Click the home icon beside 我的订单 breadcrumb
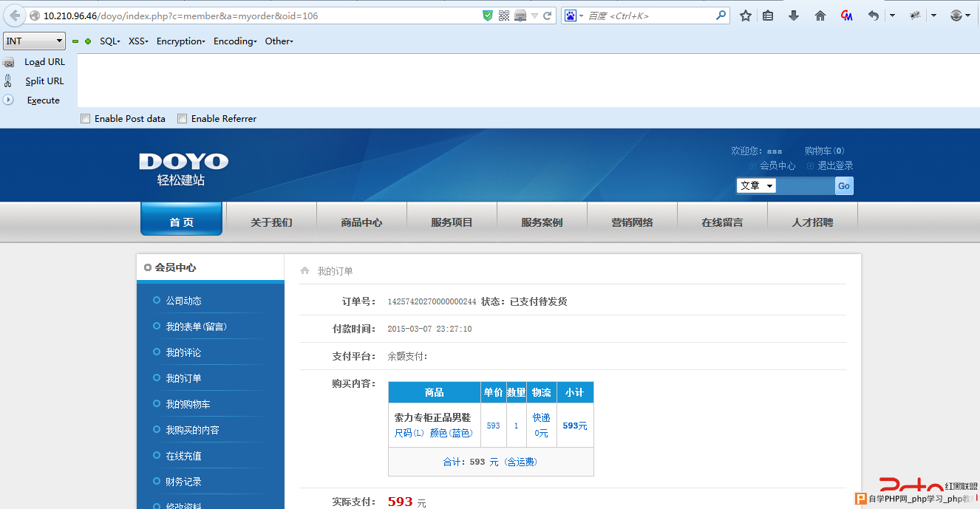Screen dimensions: 980x509 (304, 271)
